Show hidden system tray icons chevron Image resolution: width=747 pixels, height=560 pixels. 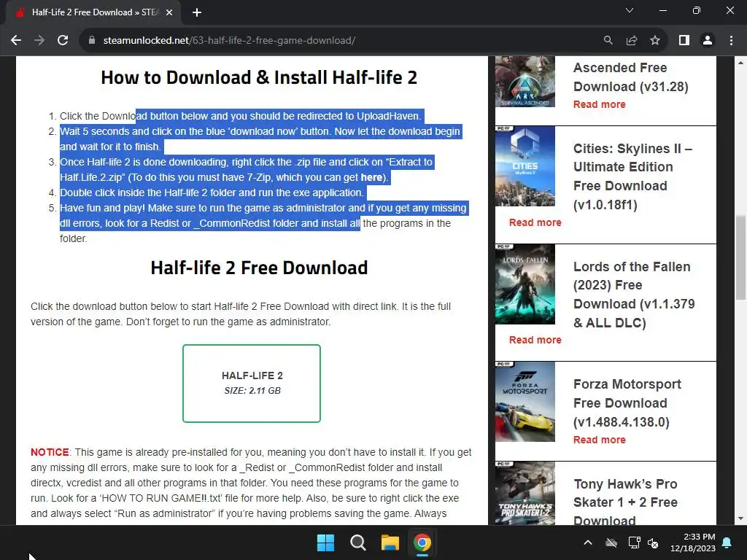coord(588,542)
